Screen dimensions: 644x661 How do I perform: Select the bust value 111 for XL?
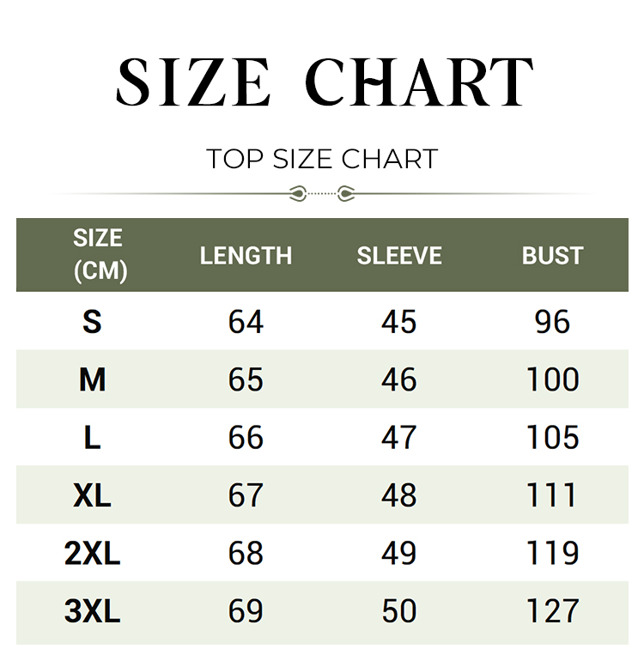click(x=551, y=495)
